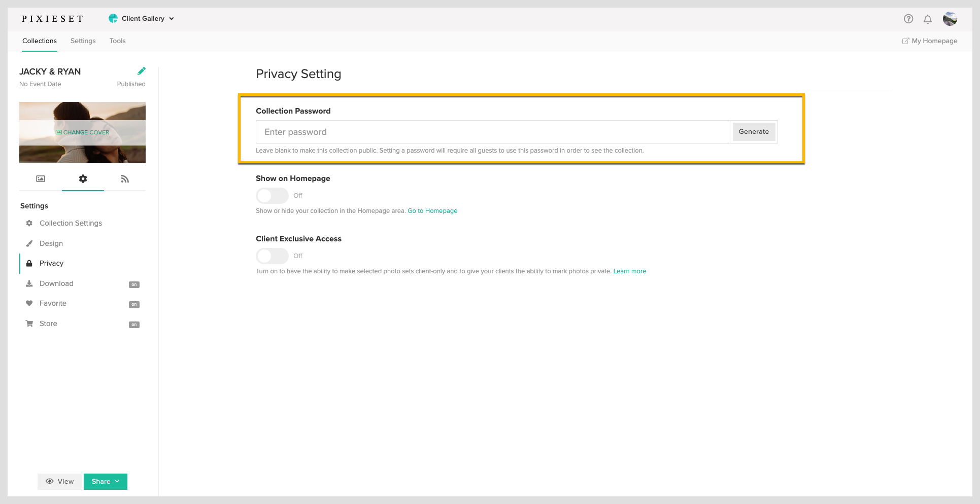Click the Generate password button

click(x=754, y=132)
